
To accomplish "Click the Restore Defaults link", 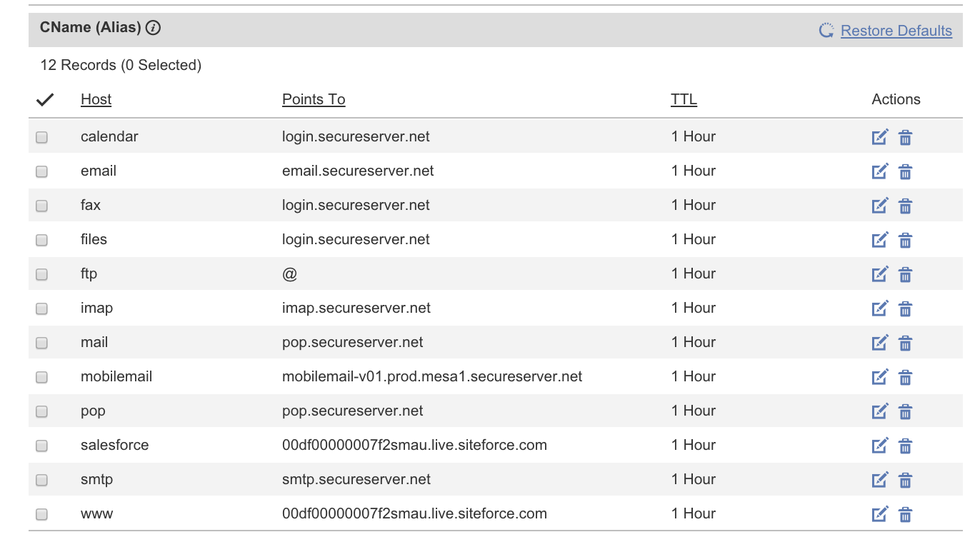I will [896, 31].
